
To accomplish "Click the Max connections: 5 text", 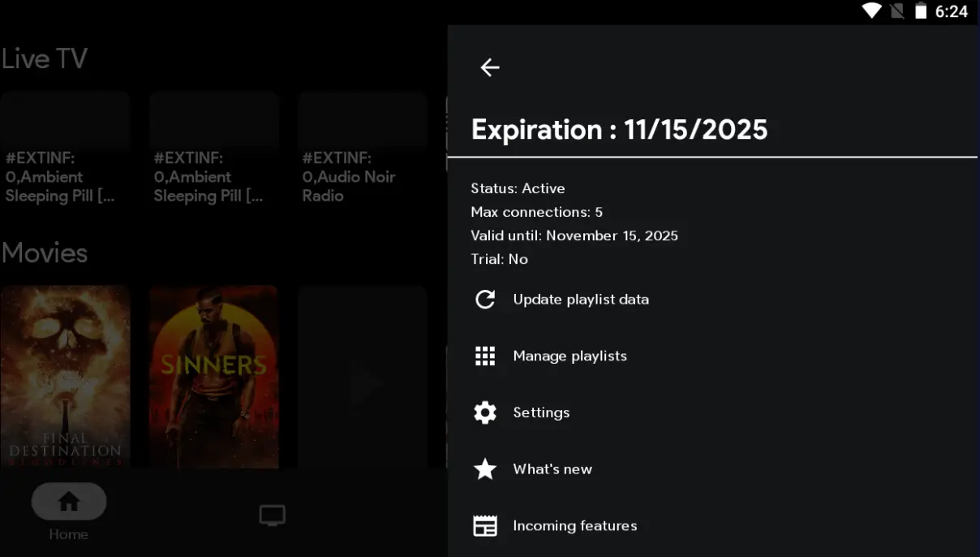I will coord(536,212).
